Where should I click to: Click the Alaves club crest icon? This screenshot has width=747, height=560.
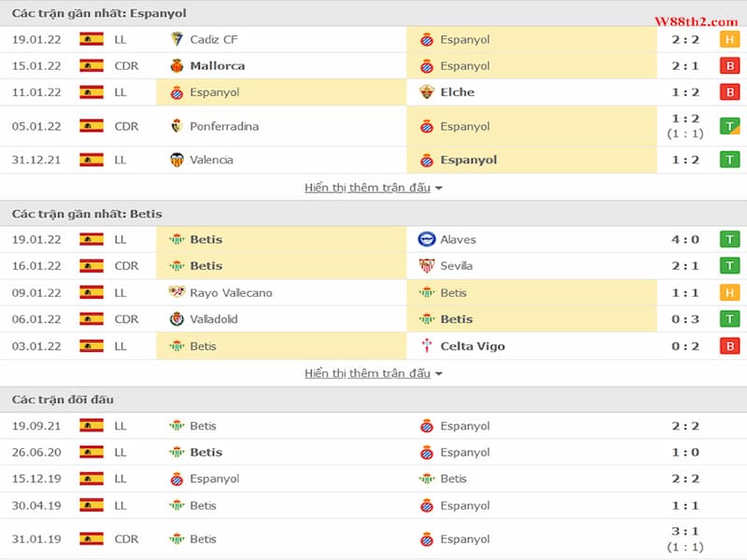(427, 239)
